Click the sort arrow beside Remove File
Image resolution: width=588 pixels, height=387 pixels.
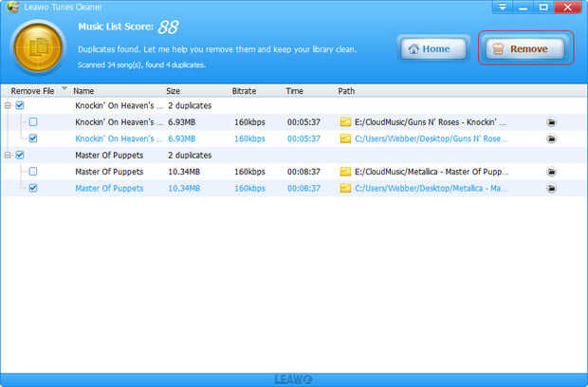pyautogui.click(x=64, y=88)
